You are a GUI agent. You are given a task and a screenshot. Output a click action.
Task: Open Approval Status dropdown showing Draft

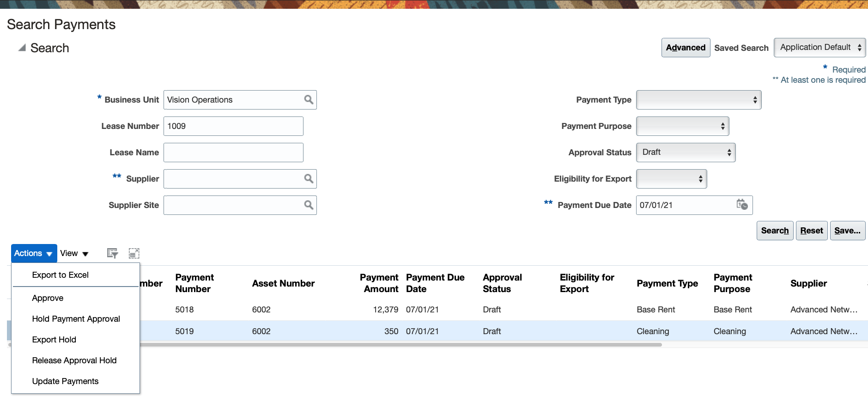point(686,153)
